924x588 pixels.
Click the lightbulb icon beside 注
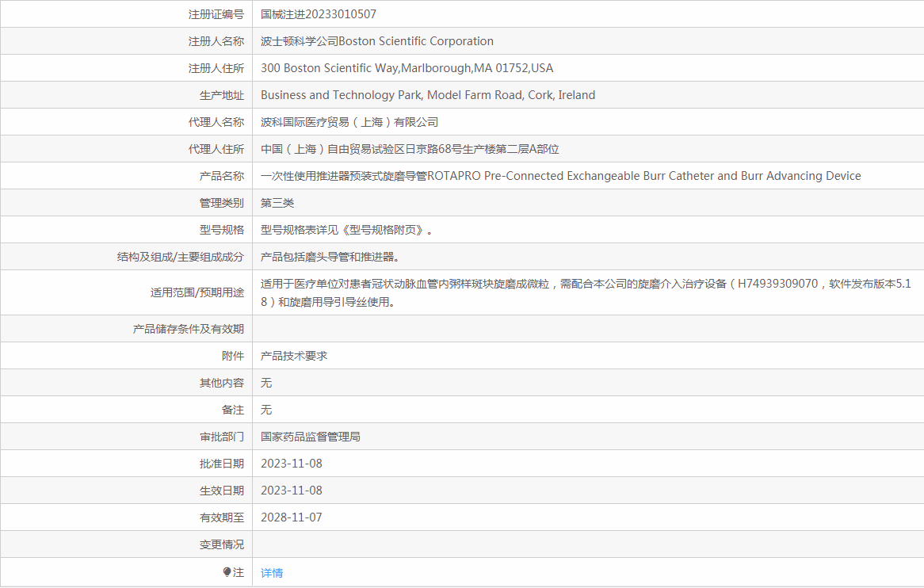[227, 572]
